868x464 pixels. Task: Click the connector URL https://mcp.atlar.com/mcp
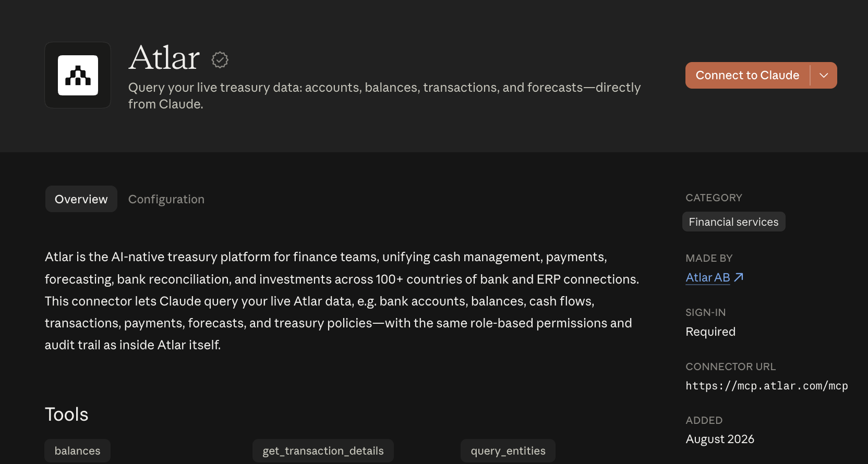pyautogui.click(x=766, y=386)
